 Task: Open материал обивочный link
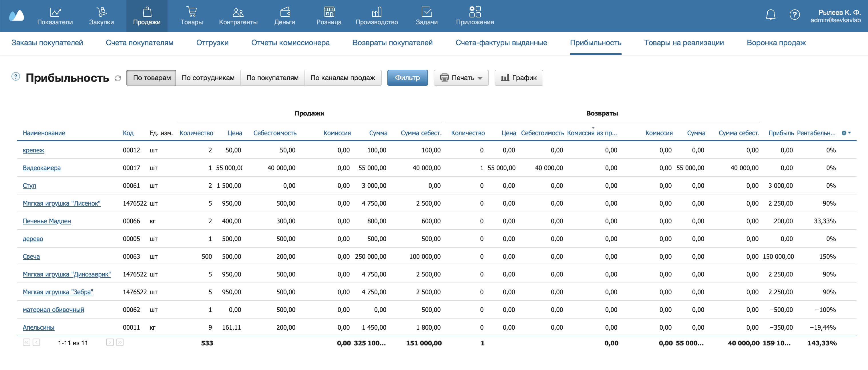tap(53, 310)
